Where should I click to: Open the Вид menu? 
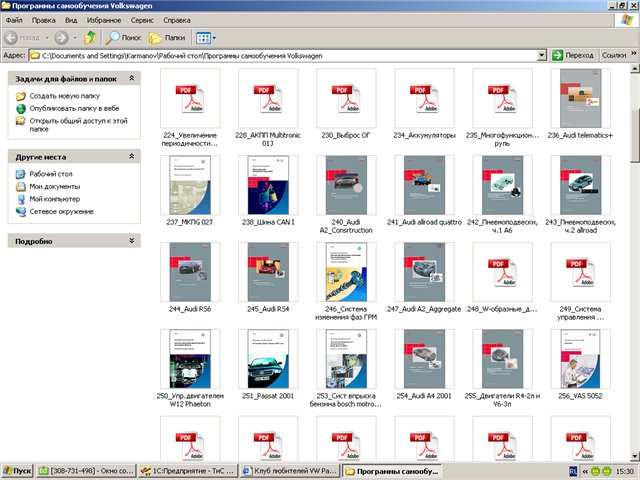(71, 20)
